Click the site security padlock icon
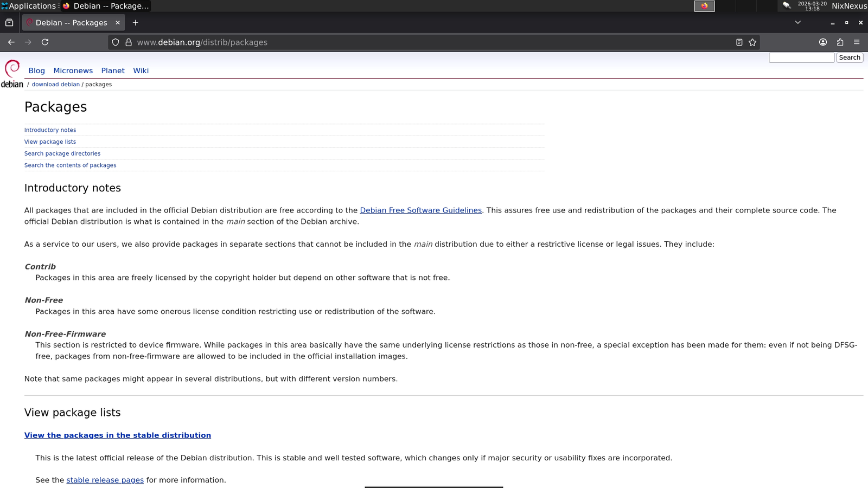Viewport: 868px width, 488px height. (x=129, y=42)
